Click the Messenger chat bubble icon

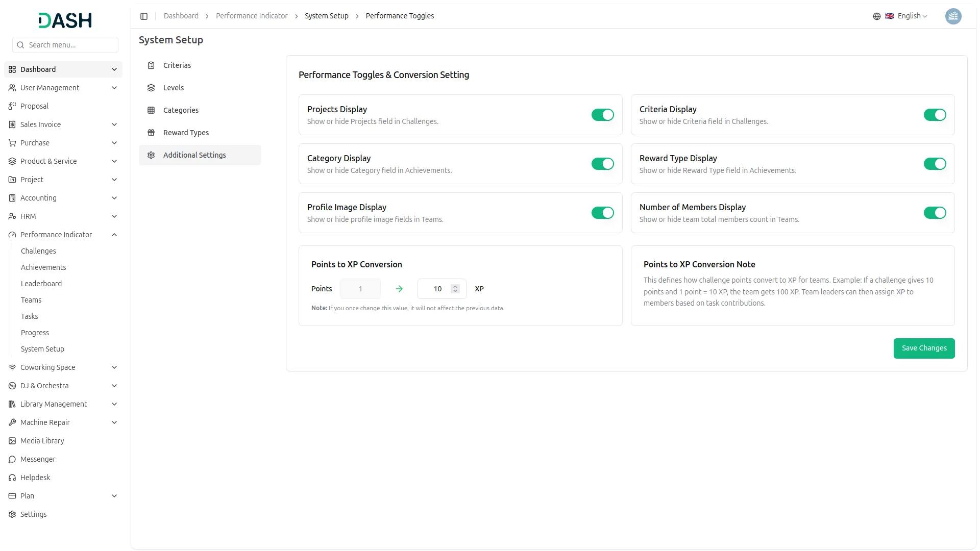pos(12,459)
